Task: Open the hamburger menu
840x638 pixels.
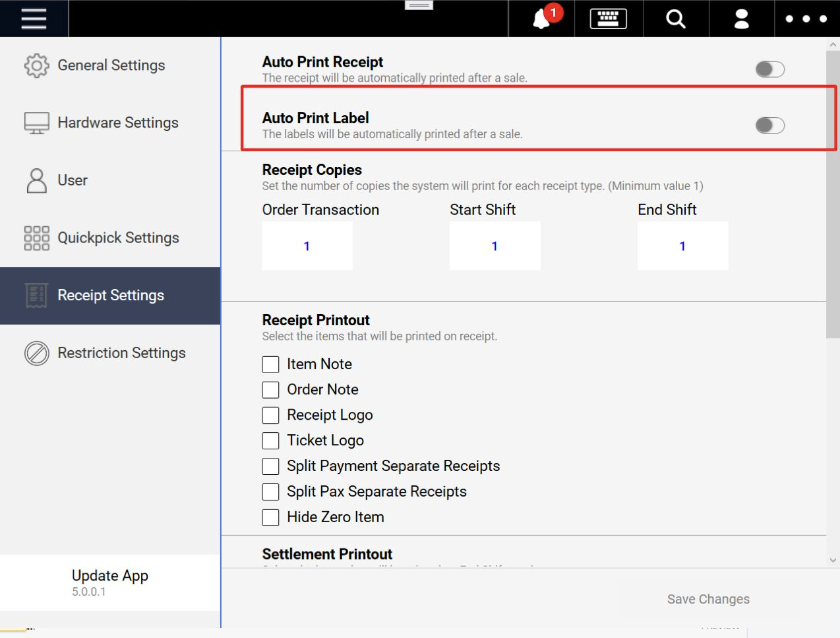Action: point(34,19)
